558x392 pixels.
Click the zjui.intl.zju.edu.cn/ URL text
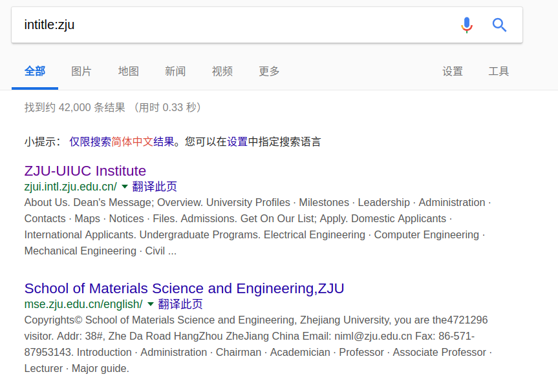70,187
